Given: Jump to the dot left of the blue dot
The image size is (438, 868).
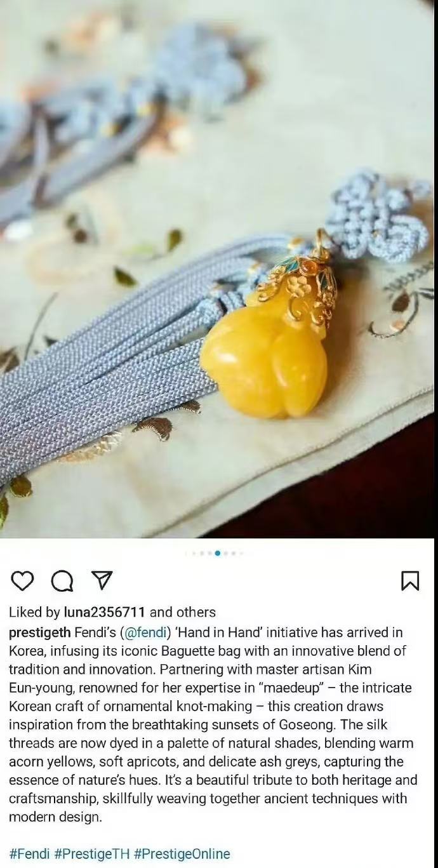Looking at the screenshot, I should (x=209, y=553).
